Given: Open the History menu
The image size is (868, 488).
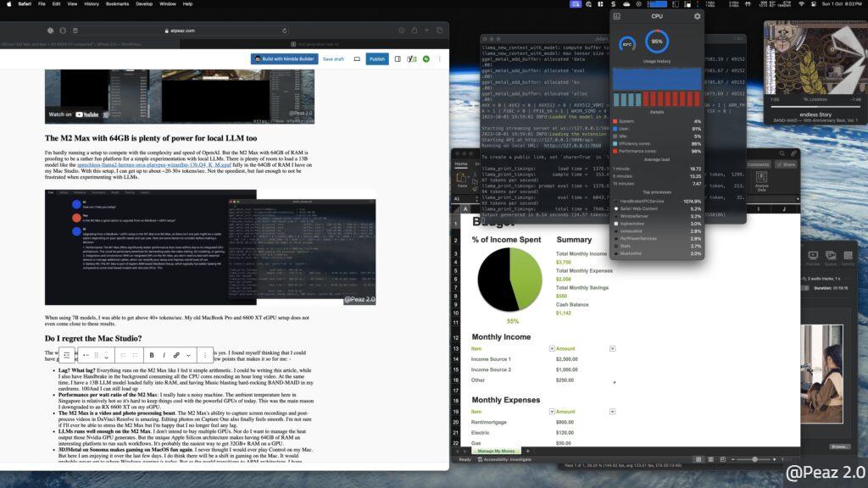Looking at the screenshot, I should 92,4.
